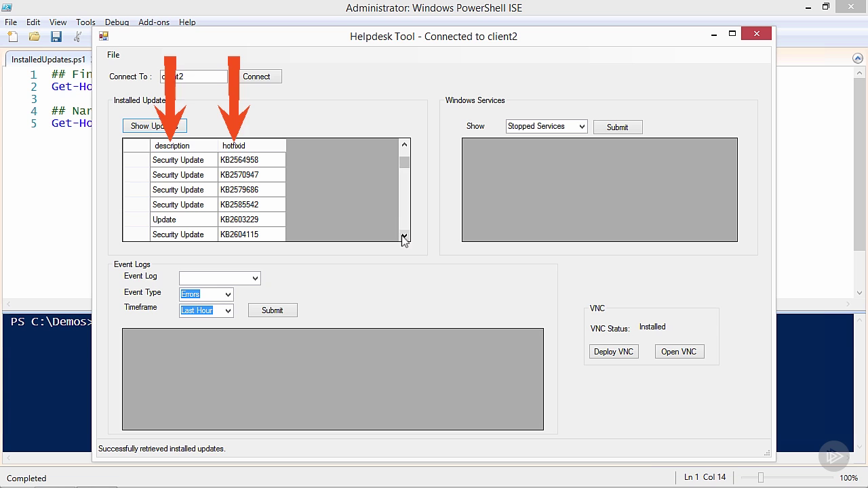Click the Event Logs results grid
This screenshot has width=868, height=488.
tap(333, 380)
